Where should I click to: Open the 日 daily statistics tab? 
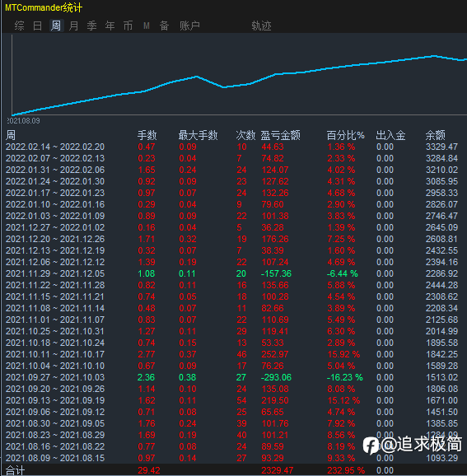[x=37, y=26]
